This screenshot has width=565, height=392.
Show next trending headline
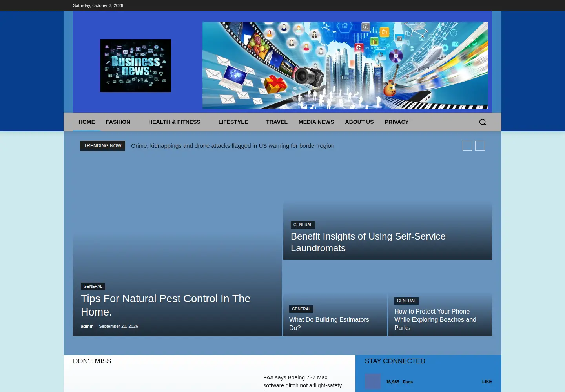point(480,146)
